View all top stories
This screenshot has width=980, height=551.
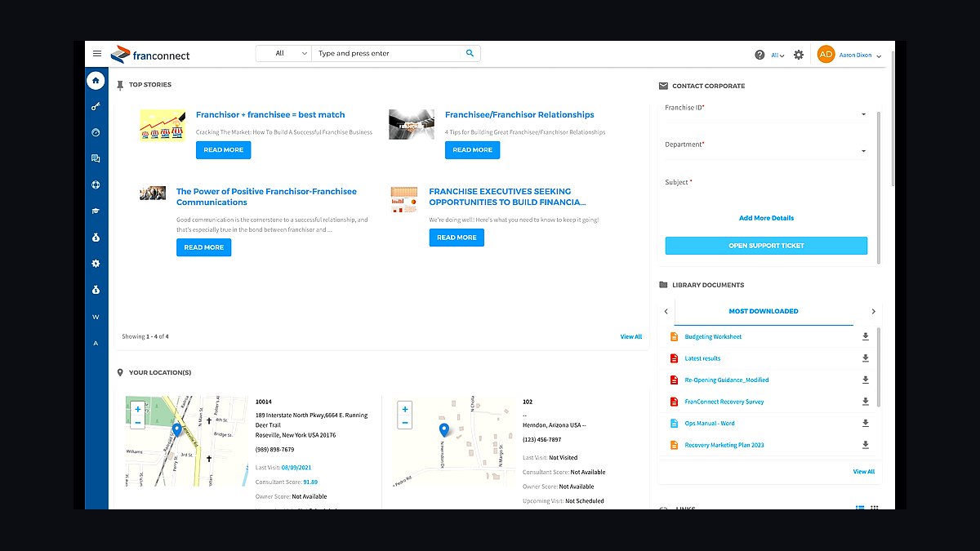[x=631, y=336]
